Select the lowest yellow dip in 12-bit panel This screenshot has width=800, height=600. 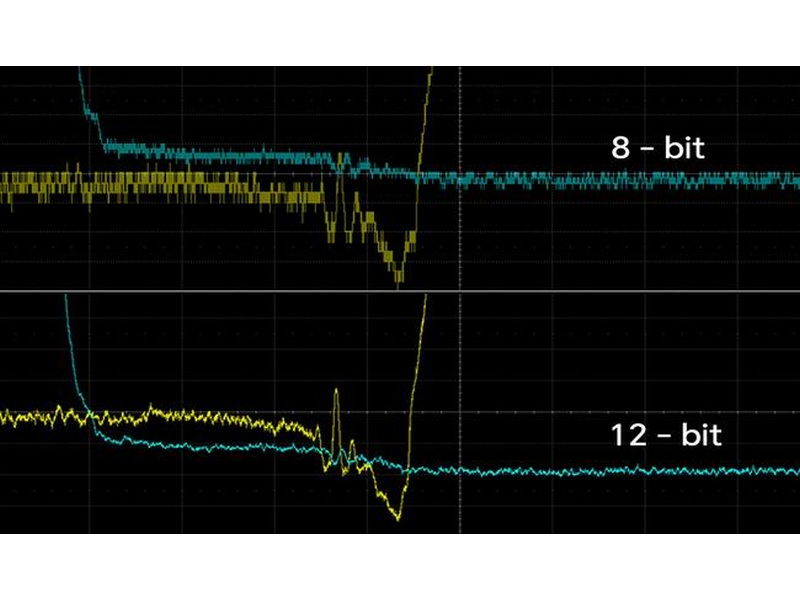point(397,516)
